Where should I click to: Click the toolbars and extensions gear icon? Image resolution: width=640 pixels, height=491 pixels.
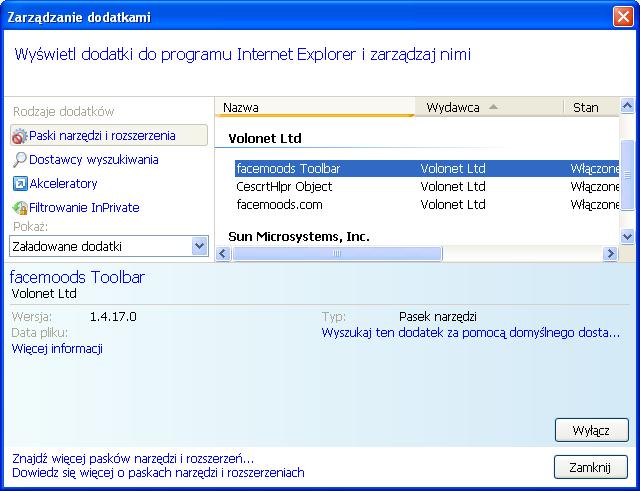click(19, 136)
